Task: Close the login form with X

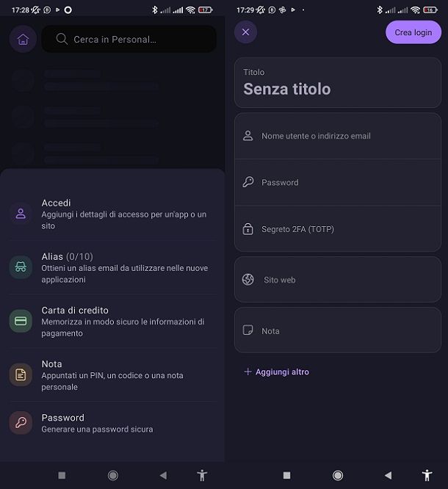Action: click(245, 32)
